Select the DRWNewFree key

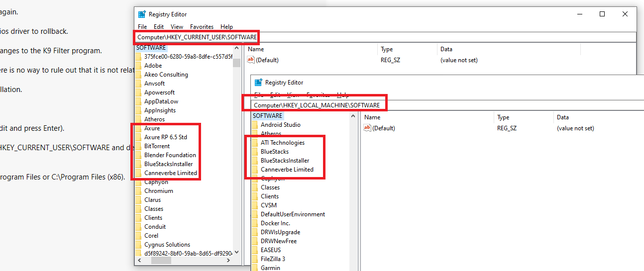click(279, 241)
